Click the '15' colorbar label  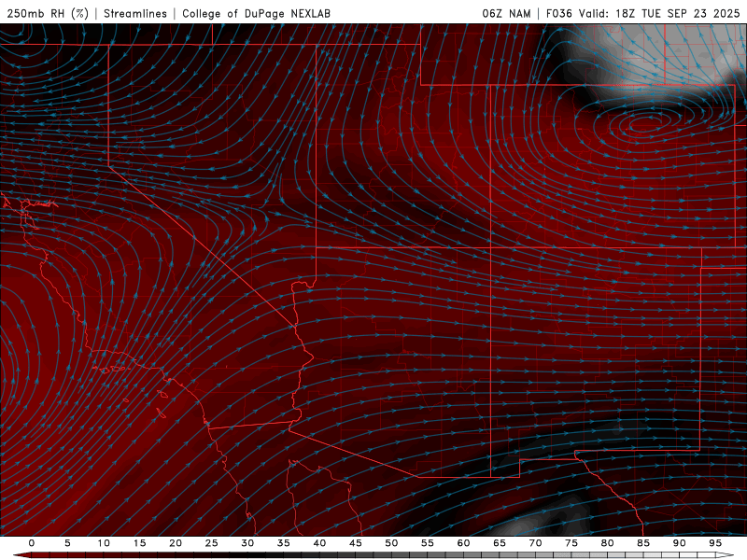pyautogui.click(x=139, y=543)
